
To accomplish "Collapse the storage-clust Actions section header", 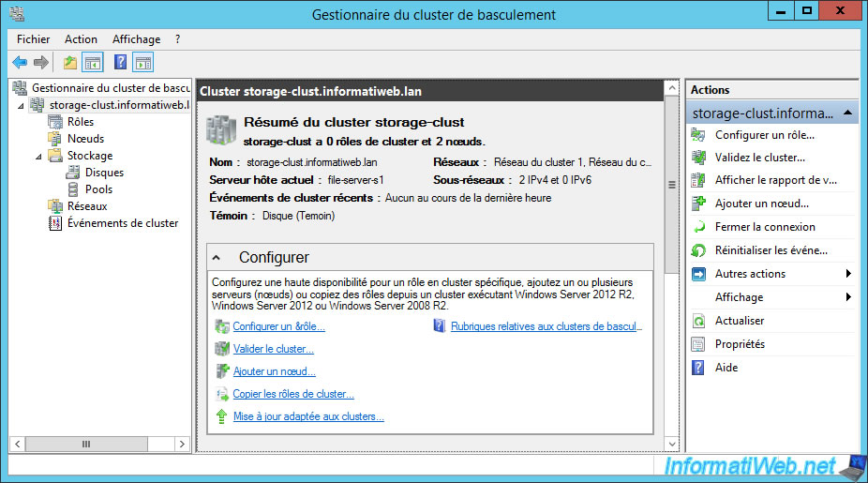I will [x=847, y=113].
